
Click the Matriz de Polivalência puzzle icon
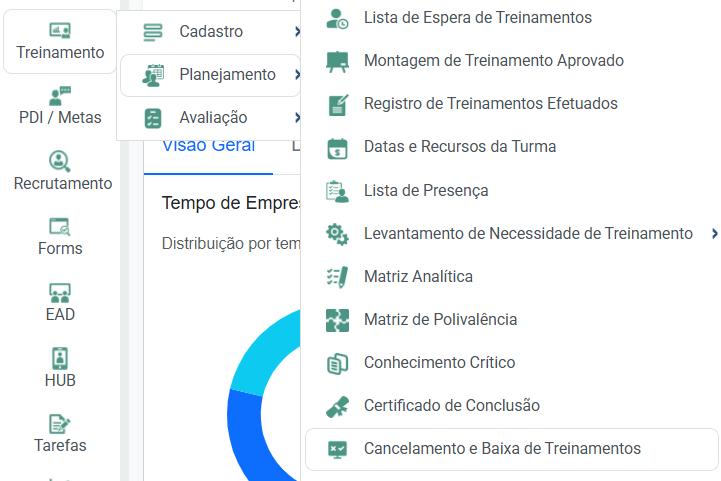click(338, 320)
